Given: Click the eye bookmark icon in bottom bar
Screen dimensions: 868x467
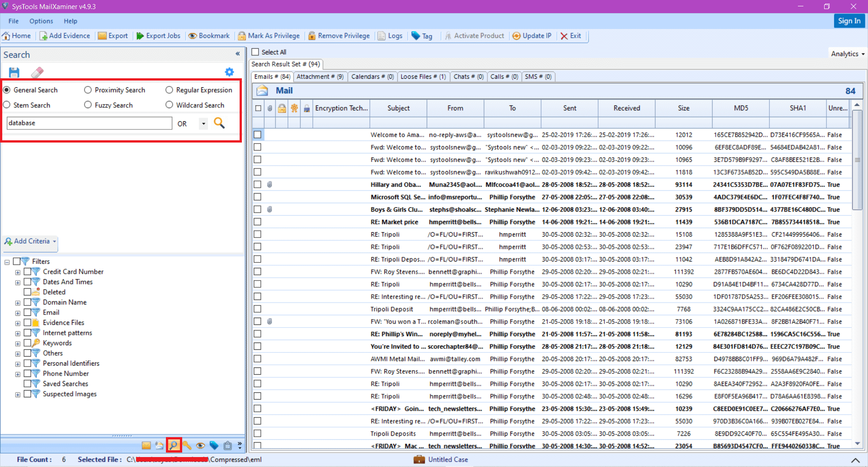Looking at the screenshot, I should click(200, 445).
